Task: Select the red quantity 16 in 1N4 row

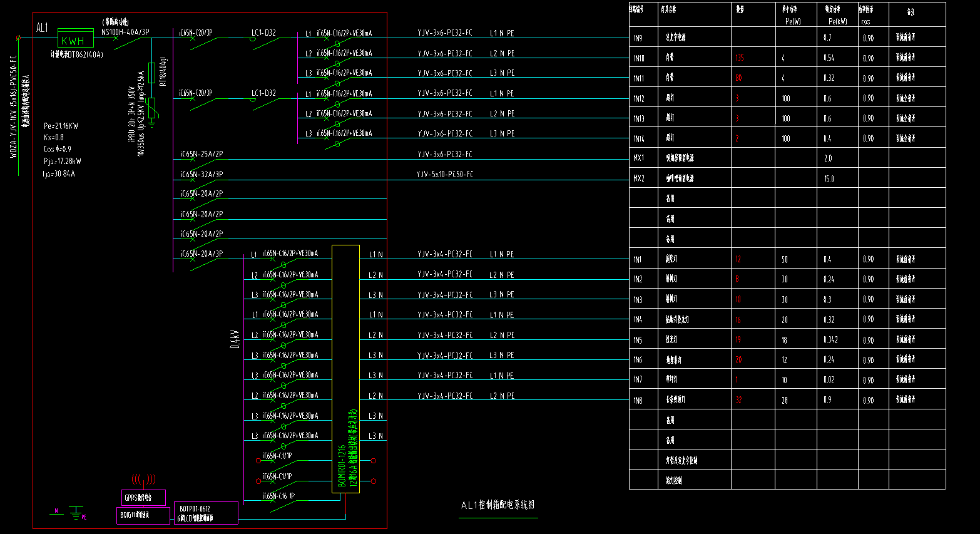Action: click(738, 319)
